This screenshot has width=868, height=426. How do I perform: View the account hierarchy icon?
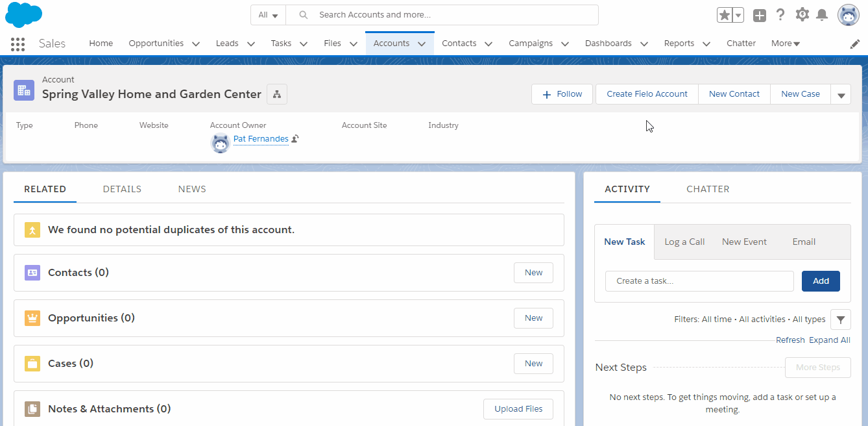pos(277,94)
